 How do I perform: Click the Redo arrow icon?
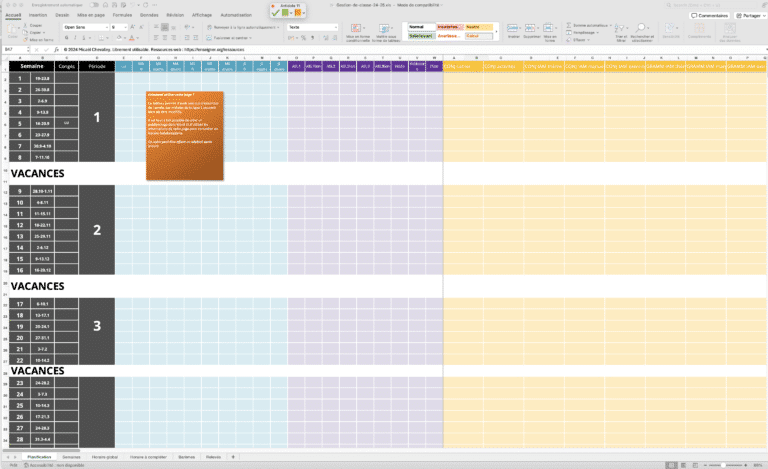pyautogui.click(x=145, y=5)
